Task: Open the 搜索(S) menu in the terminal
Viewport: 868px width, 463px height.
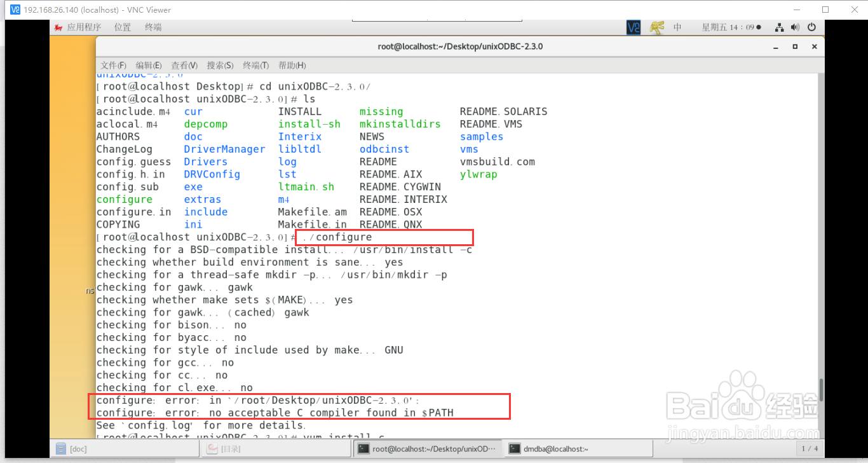Action: [x=220, y=66]
